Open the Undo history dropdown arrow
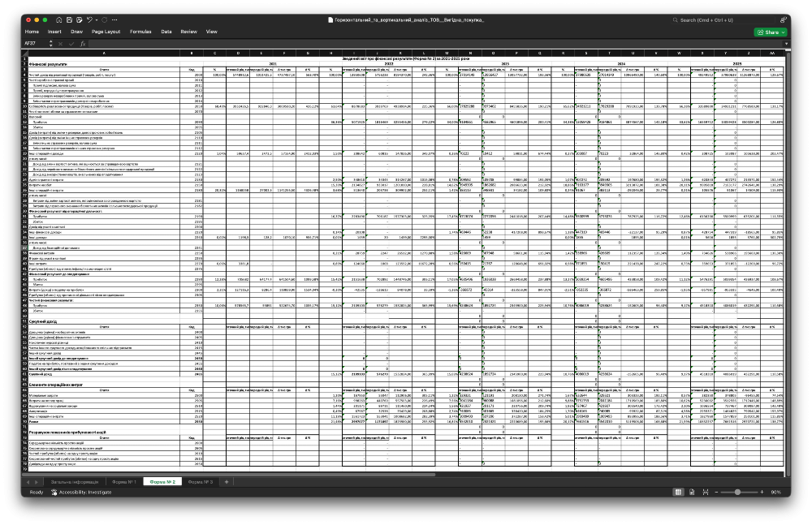The width and height of the screenshot is (812, 525). point(97,19)
